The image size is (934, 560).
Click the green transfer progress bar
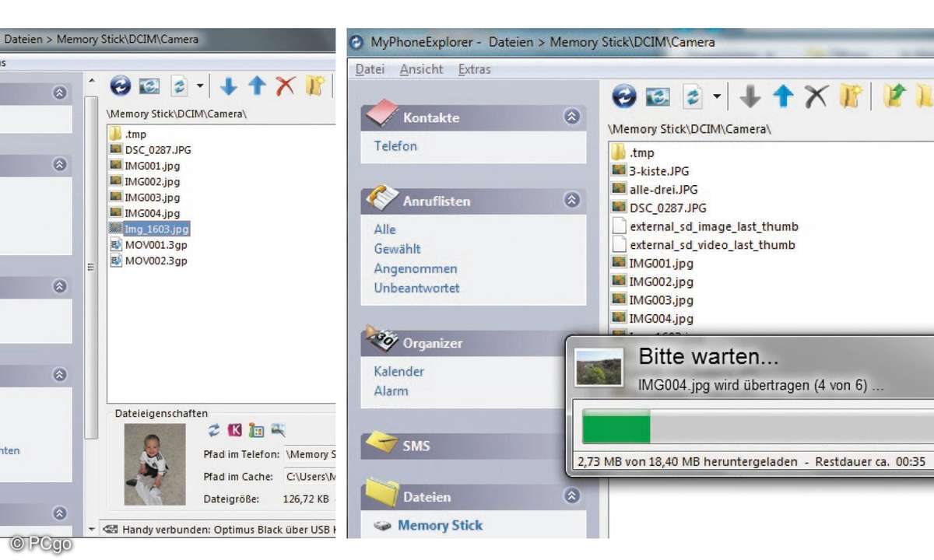click(x=616, y=427)
